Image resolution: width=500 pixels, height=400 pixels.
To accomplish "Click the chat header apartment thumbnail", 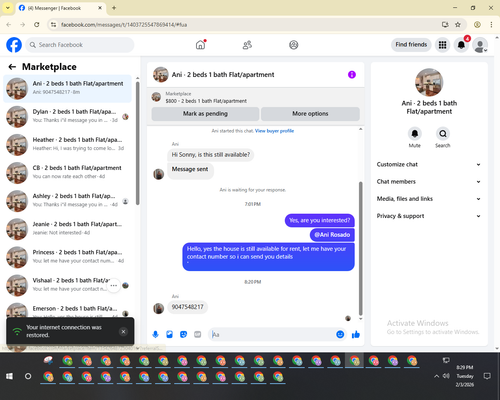I will [161, 75].
